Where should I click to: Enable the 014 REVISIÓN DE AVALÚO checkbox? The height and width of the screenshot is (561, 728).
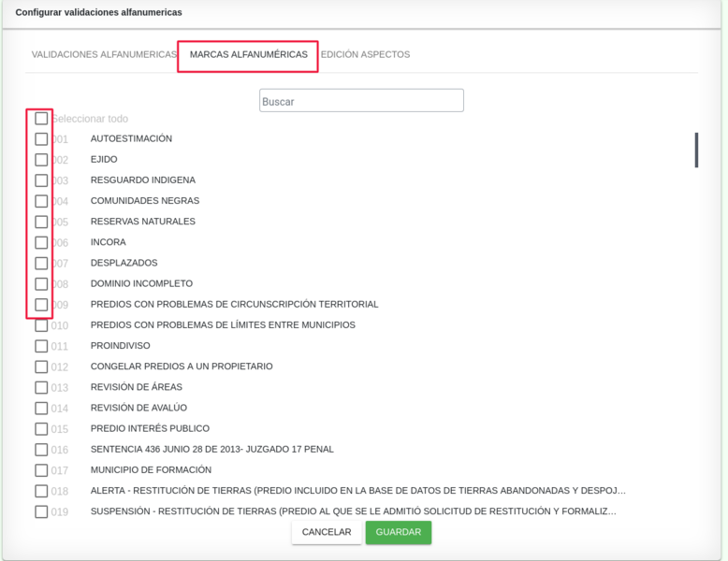click(41, 409)
